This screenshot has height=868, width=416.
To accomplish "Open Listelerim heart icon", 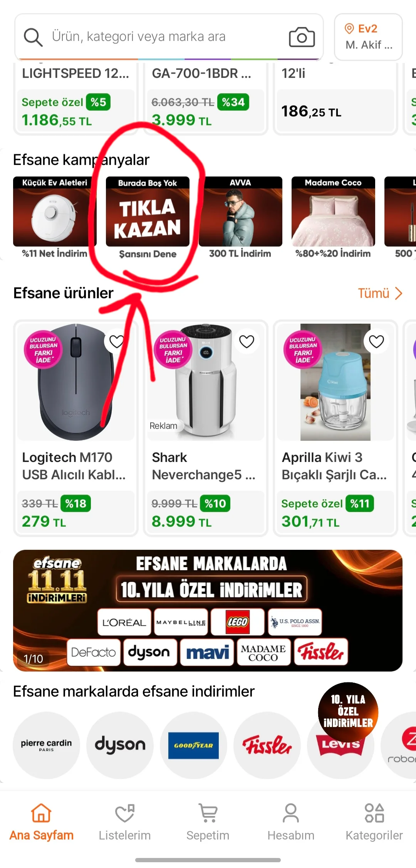I will (125, 813).
